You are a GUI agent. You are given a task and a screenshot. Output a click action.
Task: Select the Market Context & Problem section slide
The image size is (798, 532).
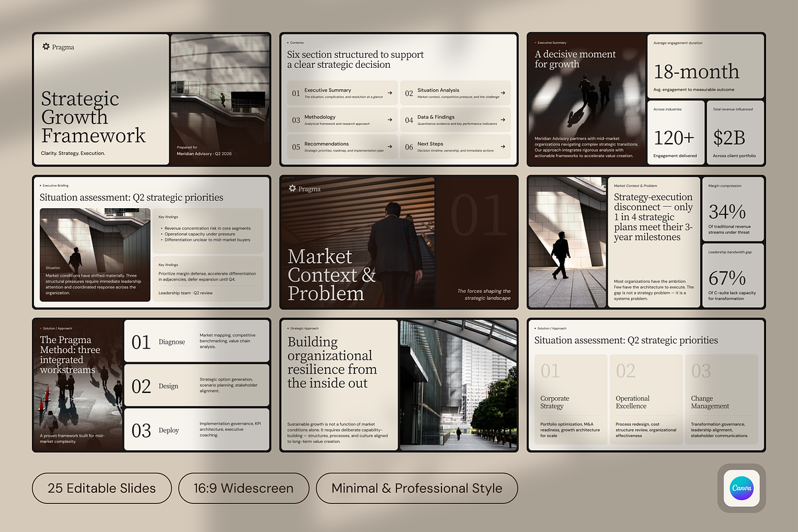(x=399, y=242)
